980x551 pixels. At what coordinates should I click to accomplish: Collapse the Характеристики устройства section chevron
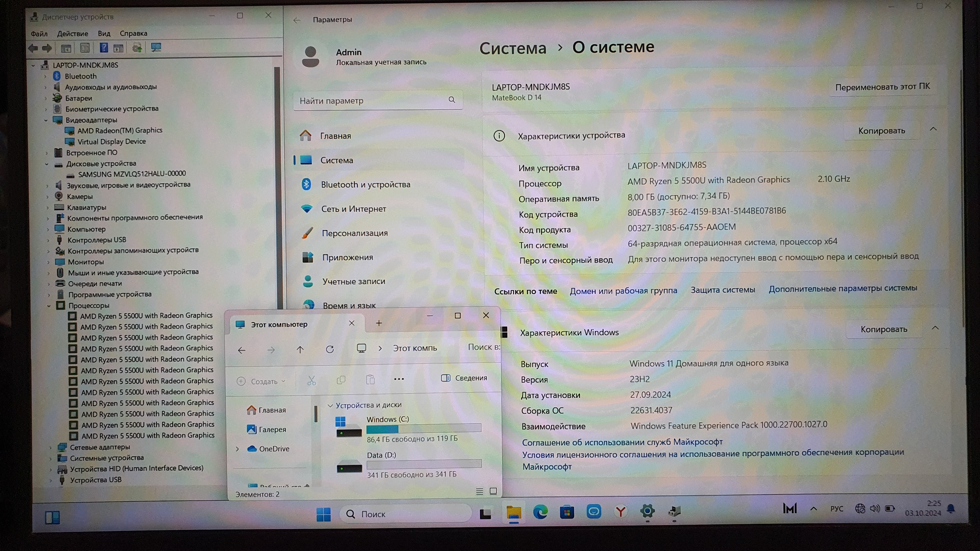933,129
